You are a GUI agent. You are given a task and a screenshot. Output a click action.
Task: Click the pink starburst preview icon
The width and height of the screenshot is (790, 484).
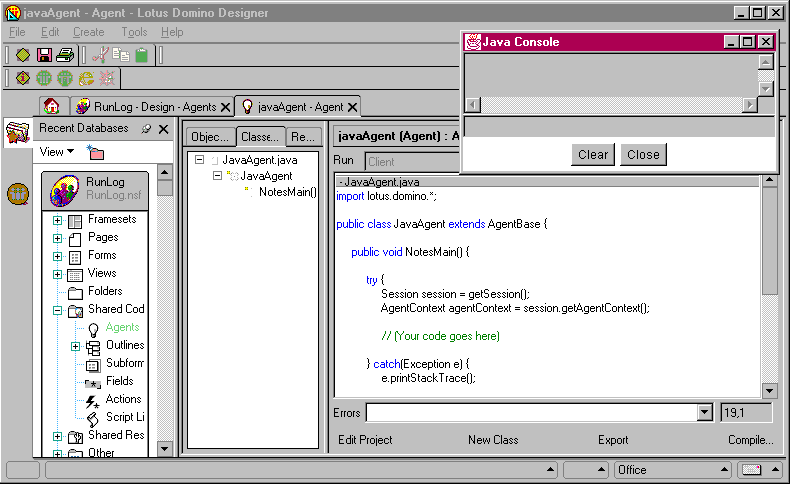click(x=107, y=78)
